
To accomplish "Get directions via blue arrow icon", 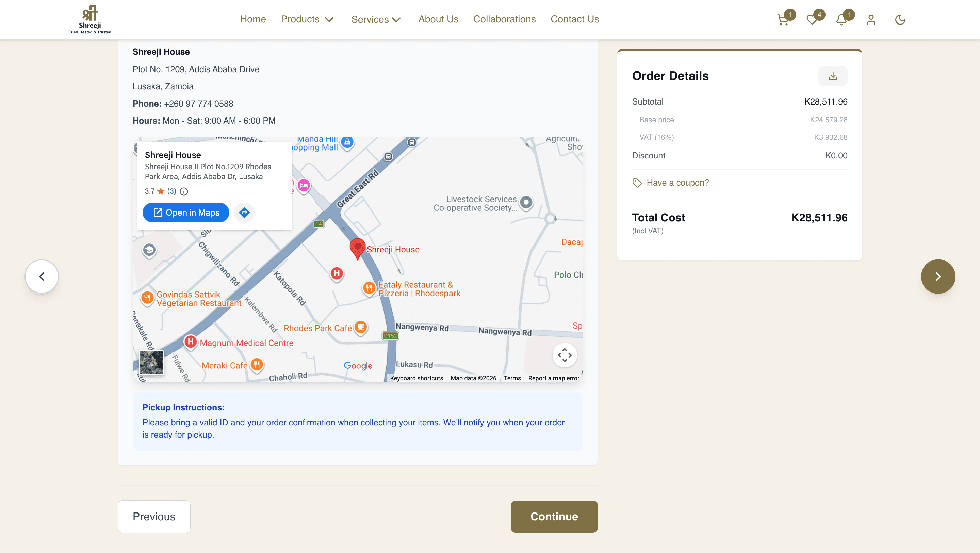I will pyautogui.click(x=244, y=212).
